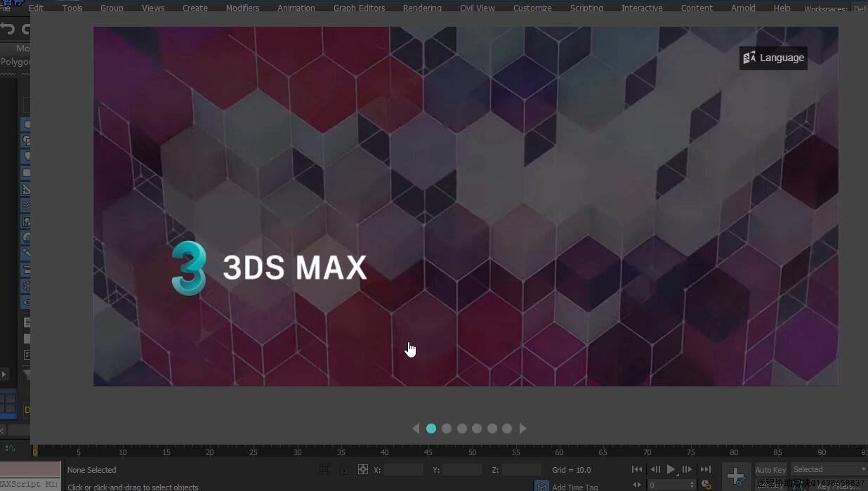Click the current frame number field
Screen dimensions: 868x491
(667, 485)
